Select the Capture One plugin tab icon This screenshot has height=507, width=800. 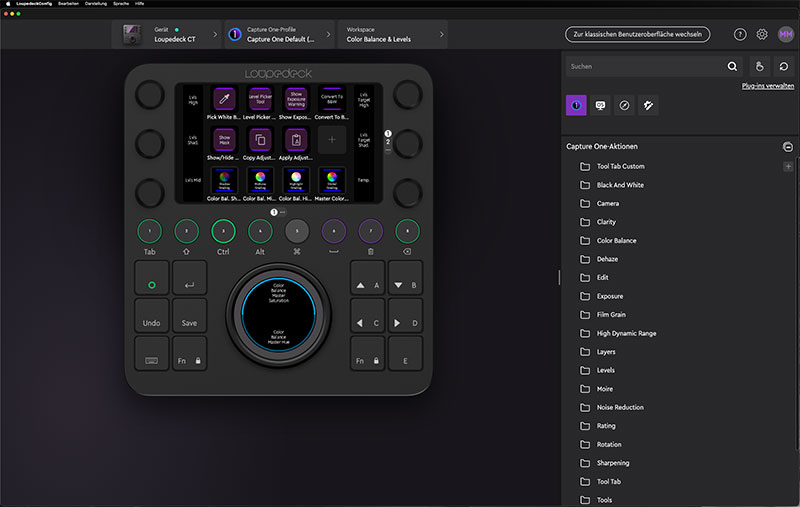[576, 105]
